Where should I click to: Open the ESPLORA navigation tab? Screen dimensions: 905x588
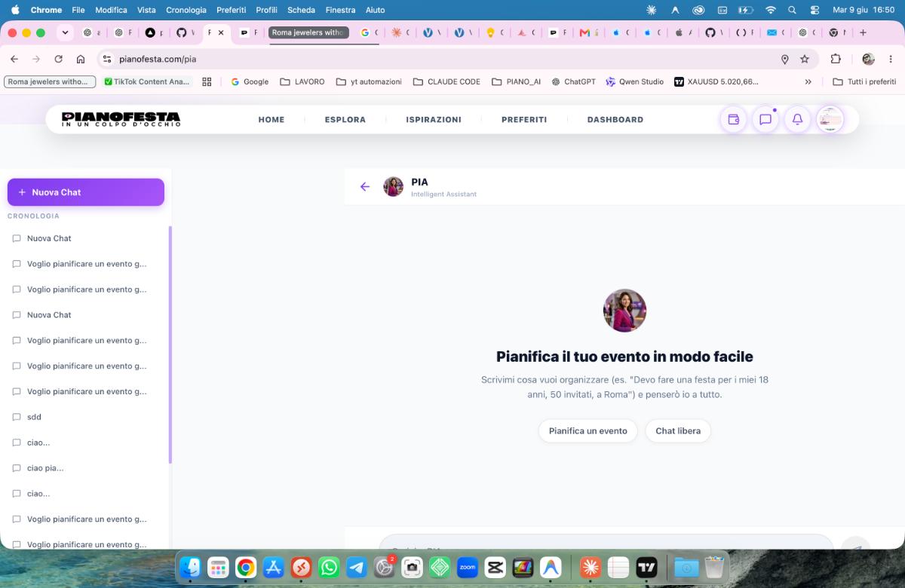(x=345, y=119)
